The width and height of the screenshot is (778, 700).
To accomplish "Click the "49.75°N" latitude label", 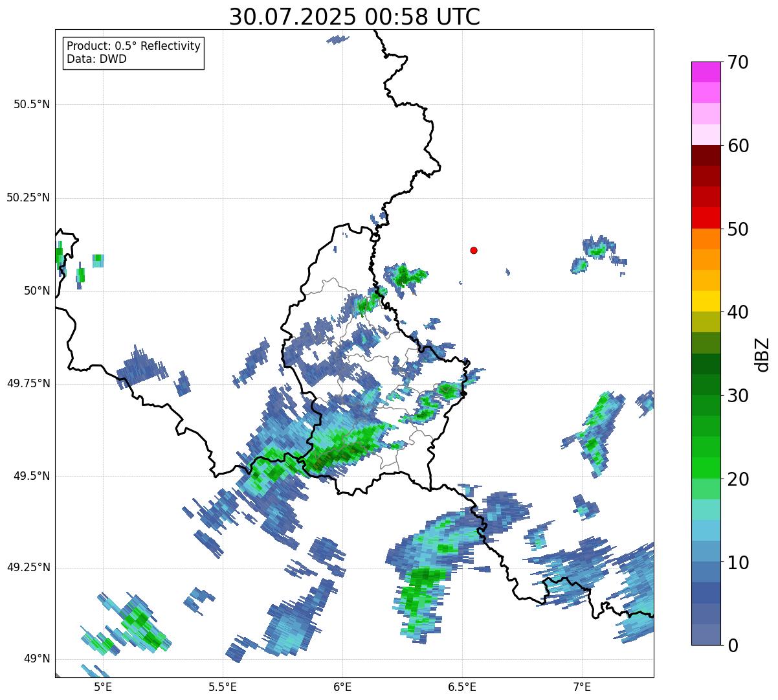I will pyautogui.click(x=28, y=383).
